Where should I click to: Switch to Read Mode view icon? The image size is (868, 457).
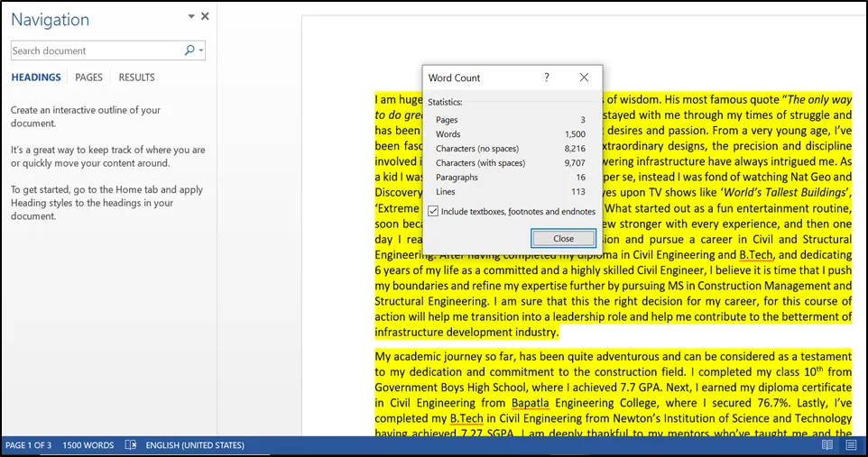tap(827, 445)
